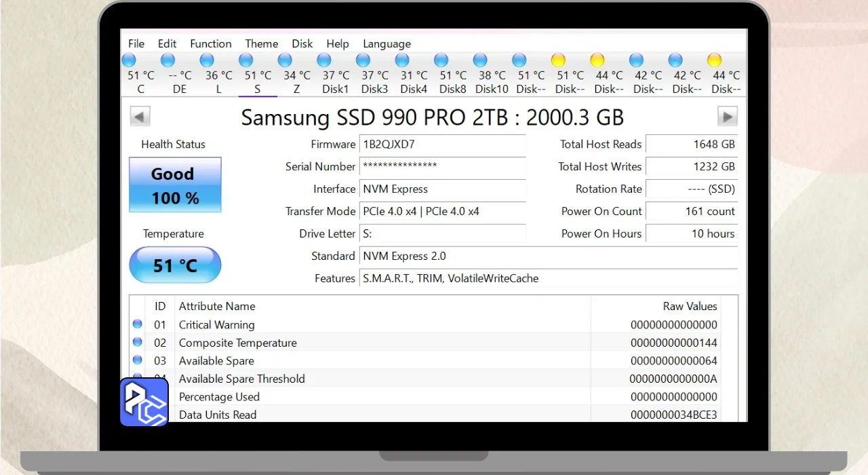Go to the previous disk with left arrow
The width and height of the screenshot is (868, 475).
tap(140, 117)
